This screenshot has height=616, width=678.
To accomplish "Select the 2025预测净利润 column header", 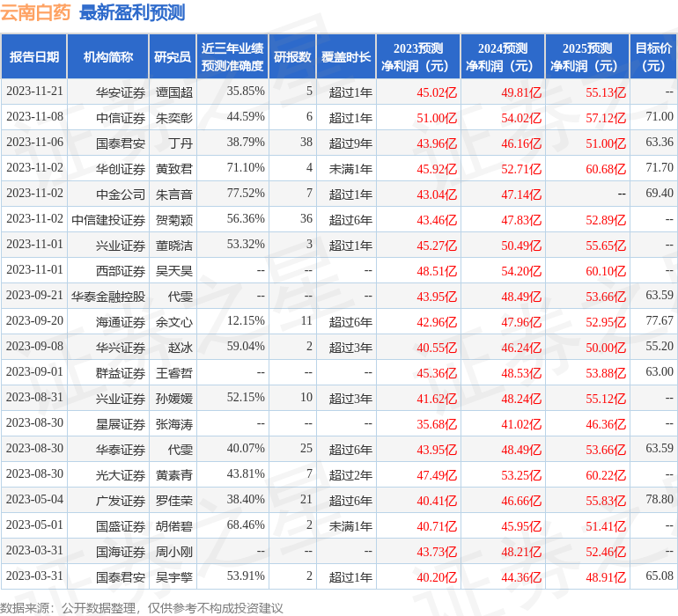I will click(587, 56).
